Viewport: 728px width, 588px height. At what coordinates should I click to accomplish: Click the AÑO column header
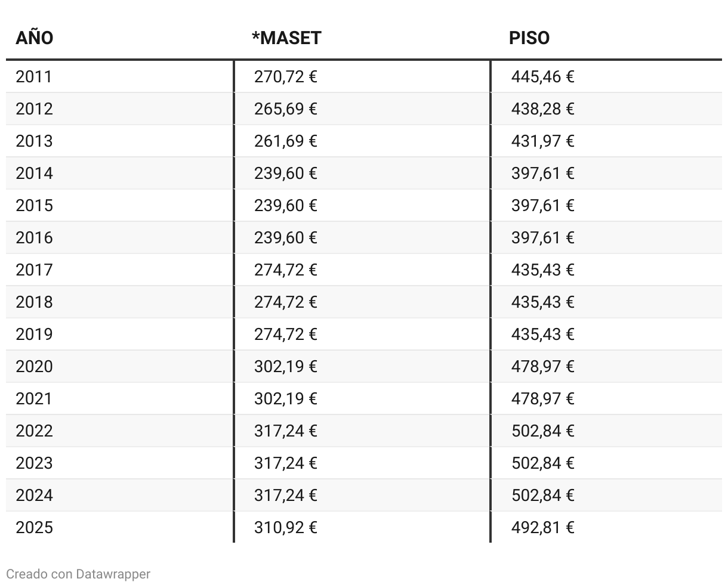tap(35, 38)
